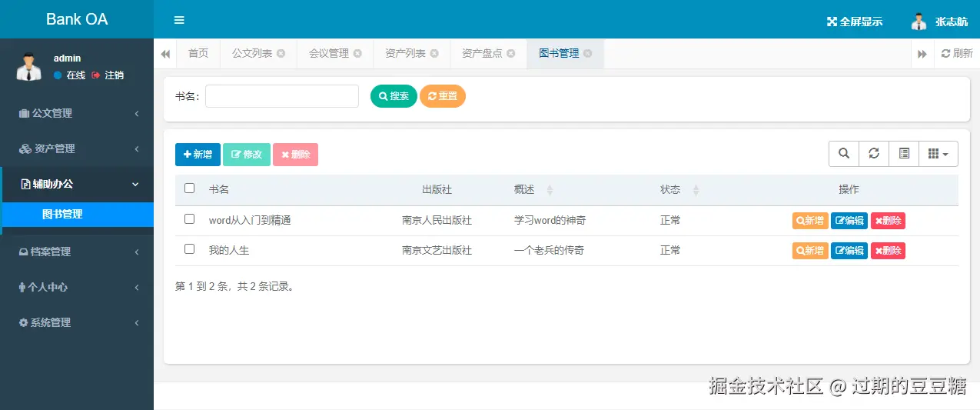Close the 公文列表 tab
This screenshot has width=980, height=410.
point(281,54)
